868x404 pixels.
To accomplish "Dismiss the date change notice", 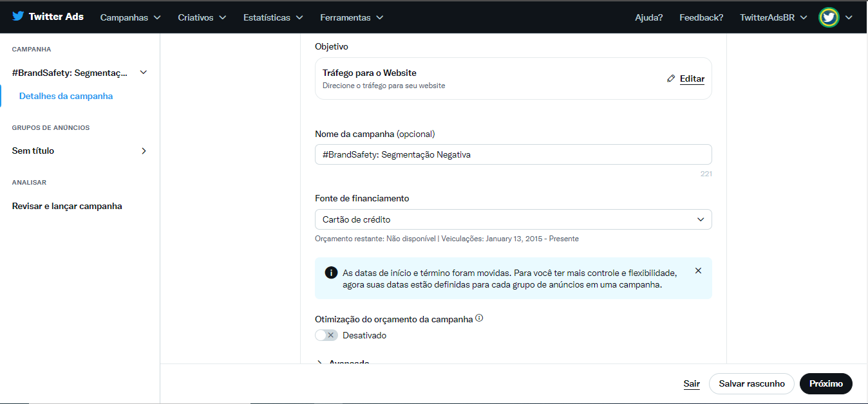I will click(x=698, y=271).
